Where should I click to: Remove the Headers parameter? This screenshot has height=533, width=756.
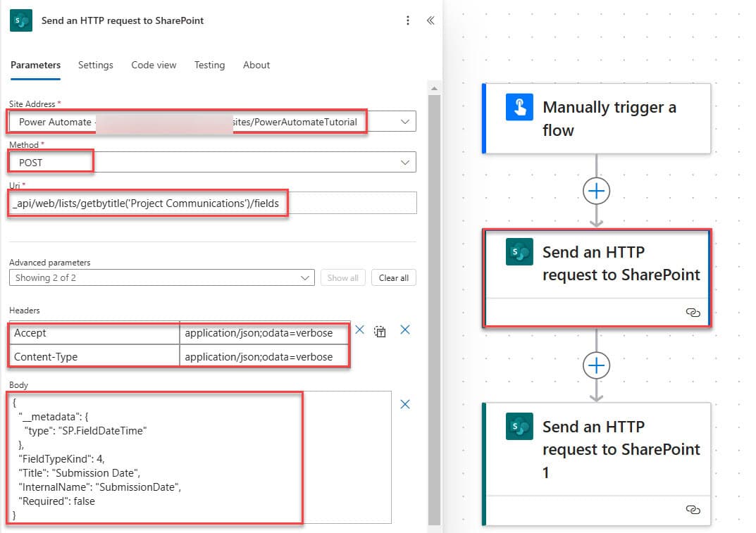point(405,330)
